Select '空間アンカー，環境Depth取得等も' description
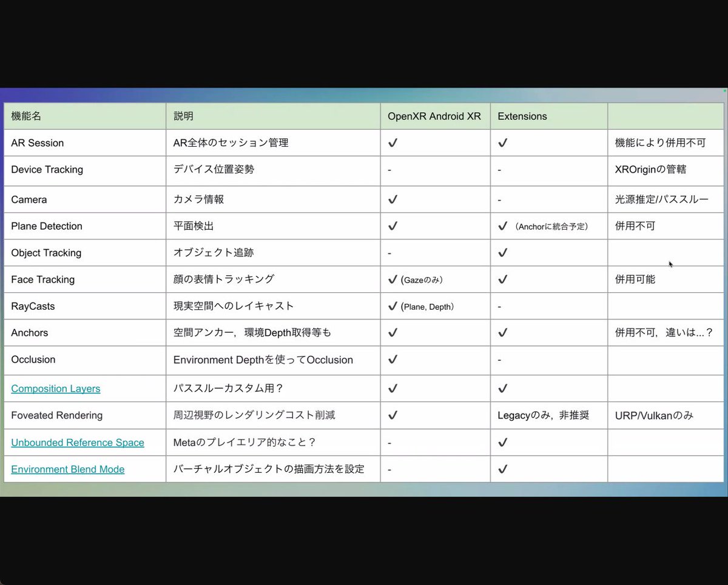The width and height of the screenshot is (728, 585). (x=252, y=333)
